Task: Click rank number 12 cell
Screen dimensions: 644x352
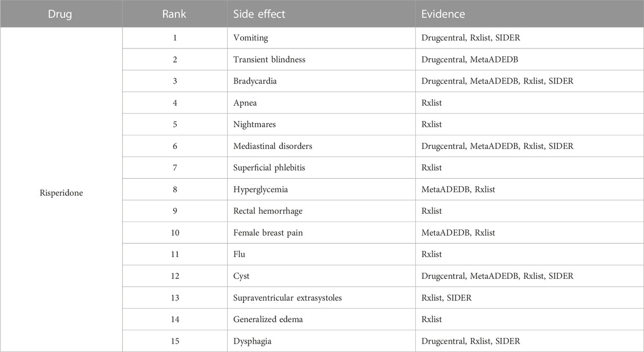Action: click(x=175, y=276)
